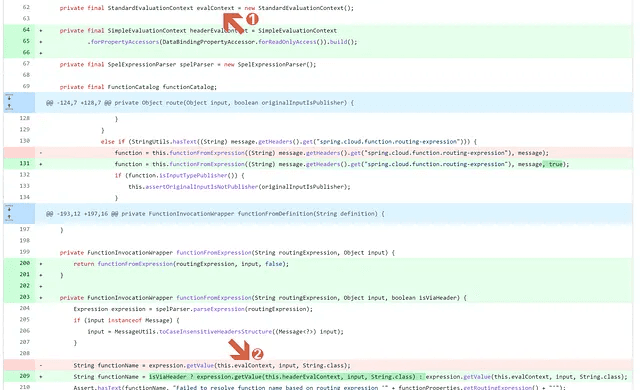
Task: Click Expand Up icon in the route(Object input hunk
Action: pos(9,106)
